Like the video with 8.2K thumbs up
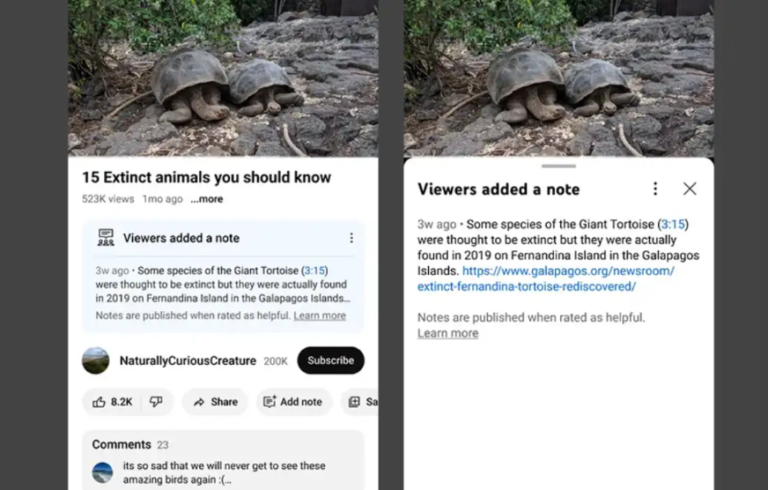768x490 pixels. (112, 402)
